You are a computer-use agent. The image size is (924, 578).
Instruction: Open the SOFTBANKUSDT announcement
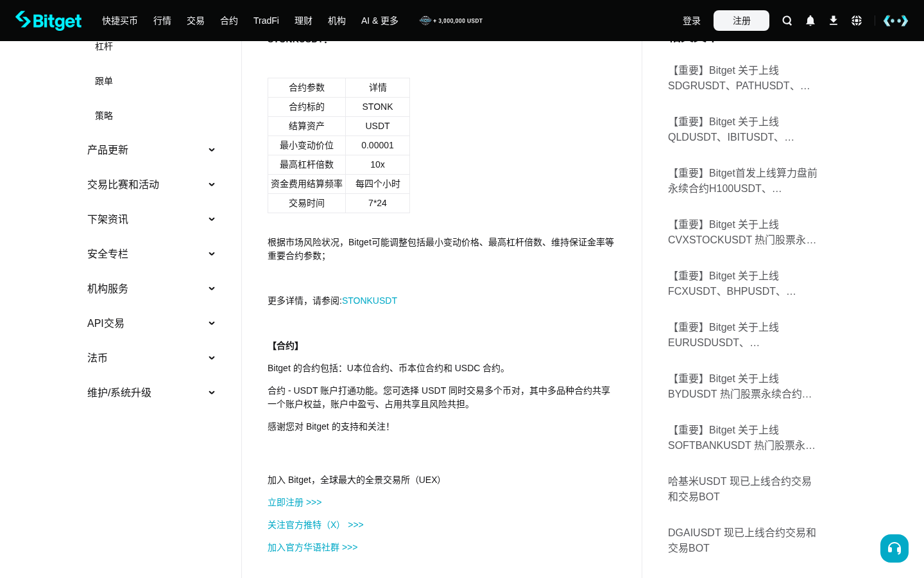click(742, 437)
